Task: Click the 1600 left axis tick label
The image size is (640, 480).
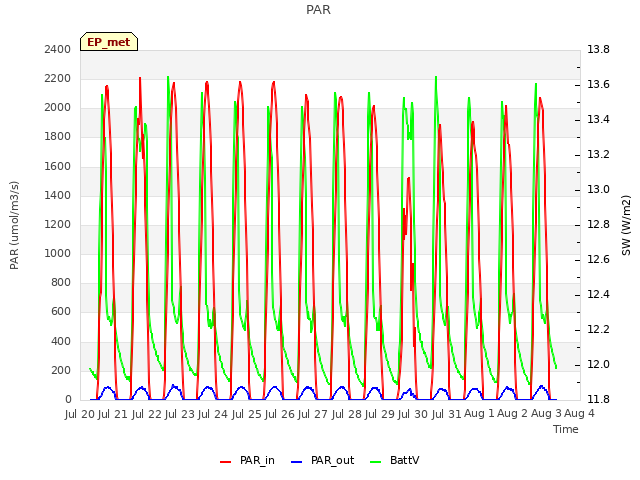Action: (x=58, y=167)
